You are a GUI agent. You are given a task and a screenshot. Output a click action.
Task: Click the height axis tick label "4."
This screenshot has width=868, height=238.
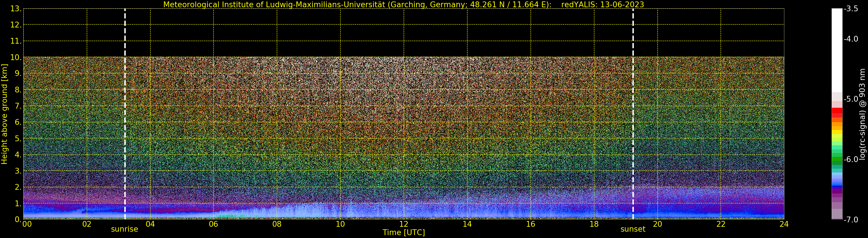[x=18, y=155]
